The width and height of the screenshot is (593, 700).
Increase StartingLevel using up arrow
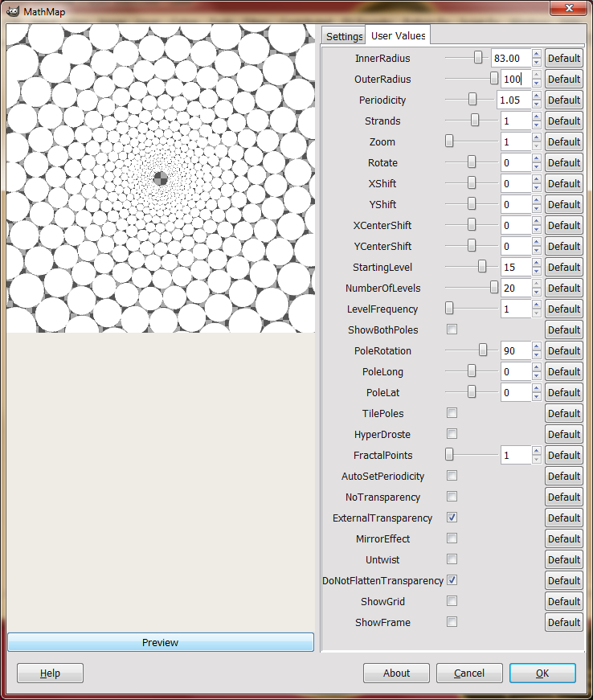(x=536, y=263)
